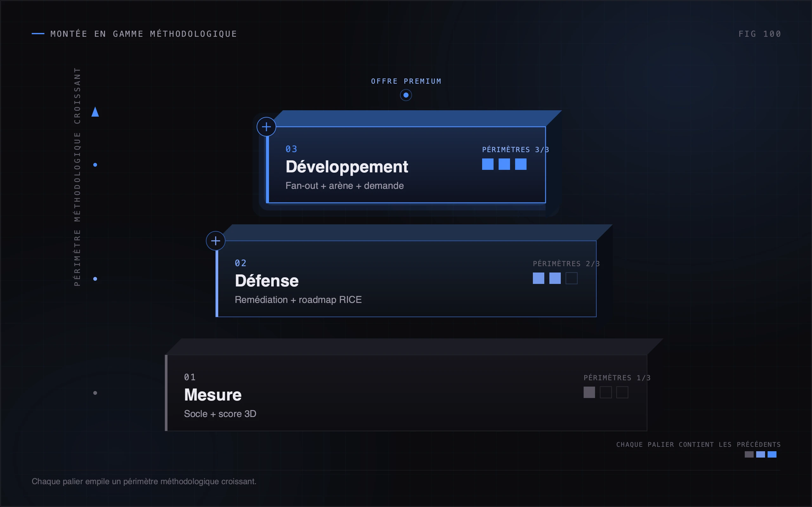Toggle the empty third square under Périmètres 2/3

click(572, 278)
